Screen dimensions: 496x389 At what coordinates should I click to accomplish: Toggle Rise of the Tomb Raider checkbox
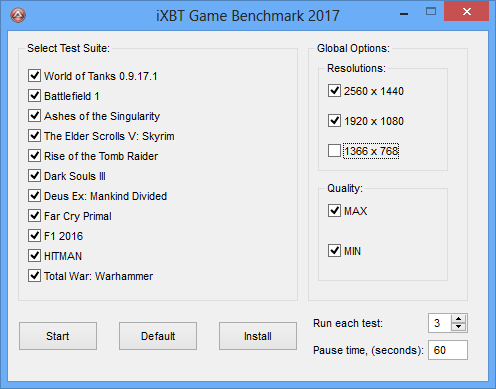(34, 156)
